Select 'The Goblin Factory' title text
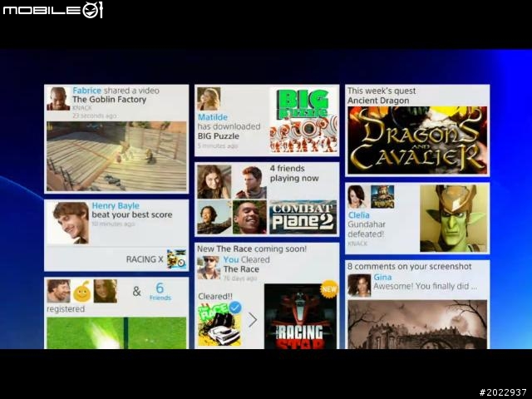Viewport: 532px width, 399px height. tap(109, 100)
